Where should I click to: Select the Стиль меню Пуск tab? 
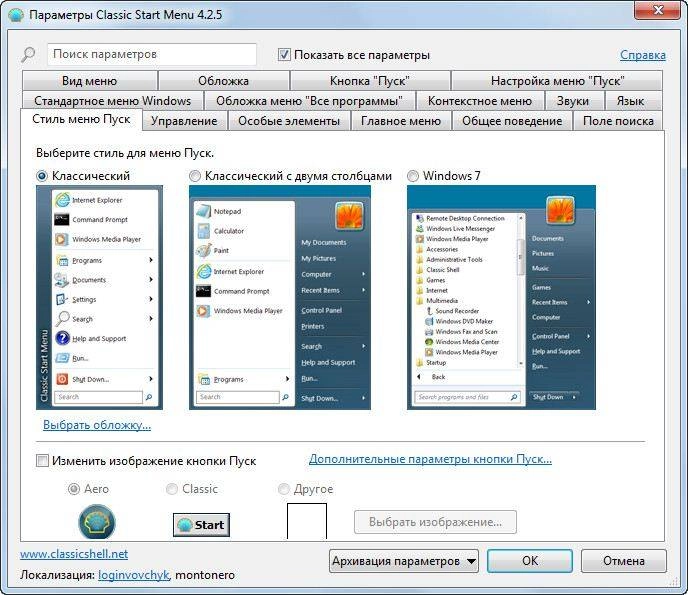coord(81,119)
